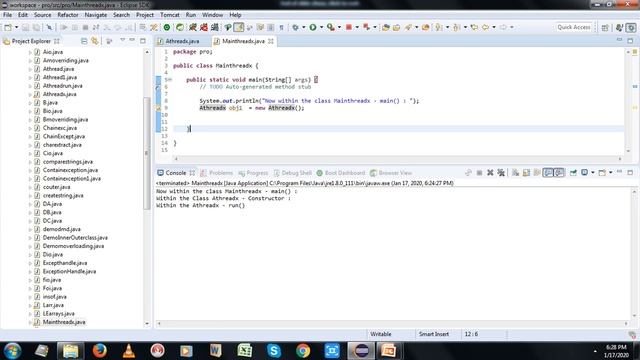This screenshot has width=640, height=360.
Task: Click the Open Perspective icon
Action: click(605, 27)
